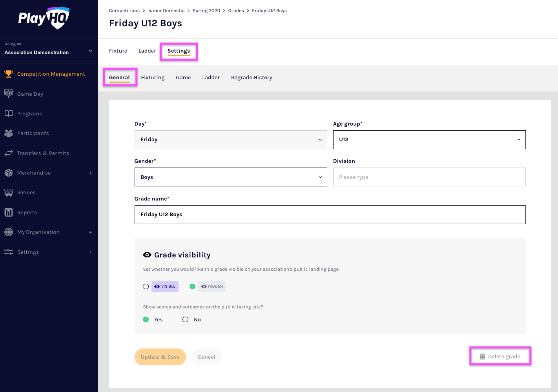Click the Division text field
The width and height of the screenshot is (558, 392).
(429, 177)
